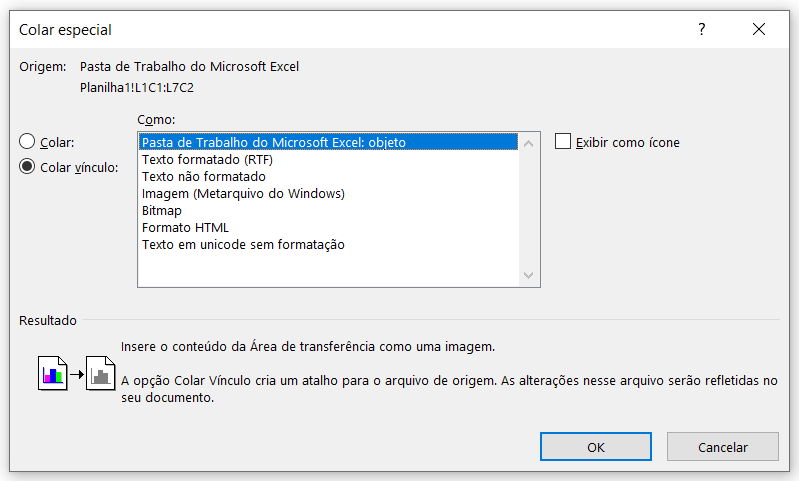
Task: Choose Texto em unicode sem formatação
Action: [x=328, y=245]
